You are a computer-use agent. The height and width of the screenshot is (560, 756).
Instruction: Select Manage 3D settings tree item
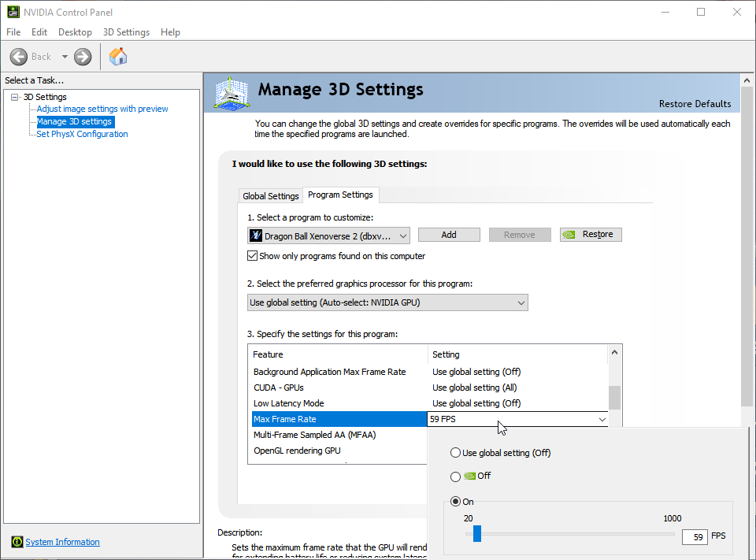pos(74,121)
